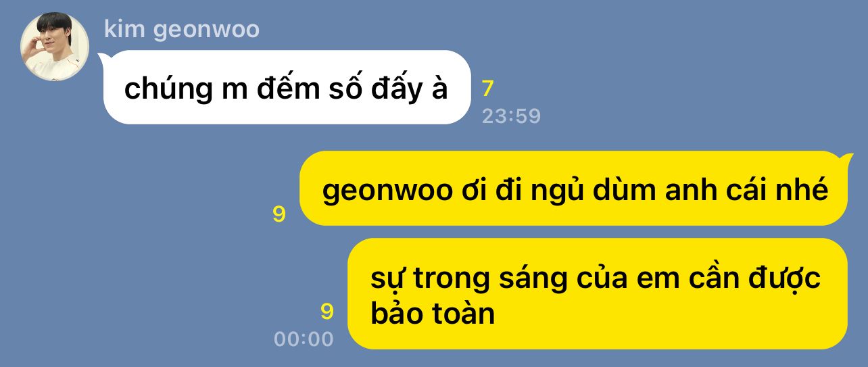Select the "geonwoo ơi đi ngủ" yellow message
This screenshot has width=868, height=367.
pos(573,189)
